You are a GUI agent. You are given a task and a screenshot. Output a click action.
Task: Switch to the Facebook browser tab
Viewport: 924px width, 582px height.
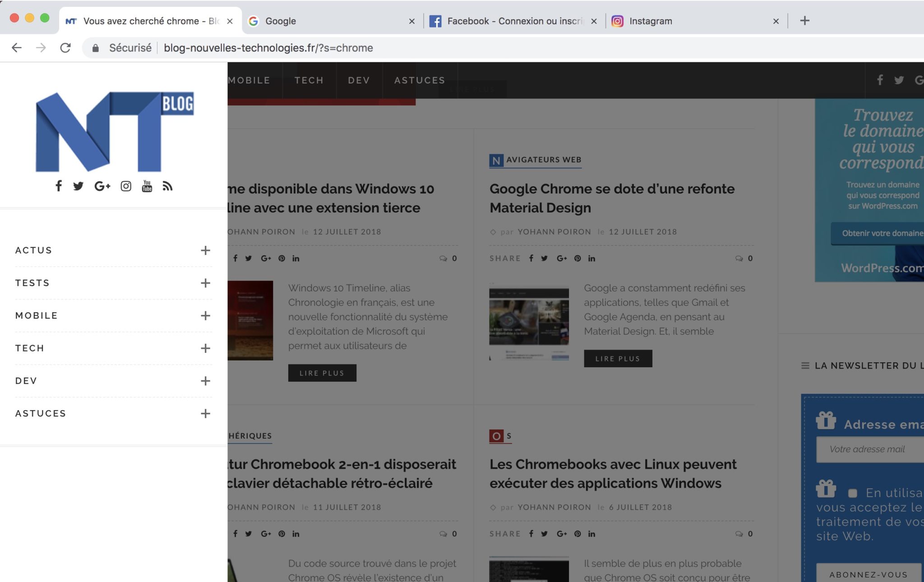click(x=510, y=21)
